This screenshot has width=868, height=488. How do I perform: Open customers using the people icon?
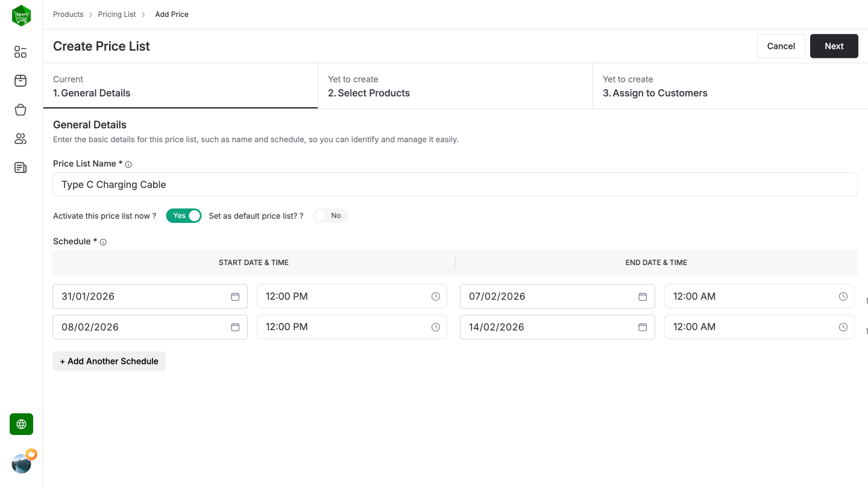(20, 138)
